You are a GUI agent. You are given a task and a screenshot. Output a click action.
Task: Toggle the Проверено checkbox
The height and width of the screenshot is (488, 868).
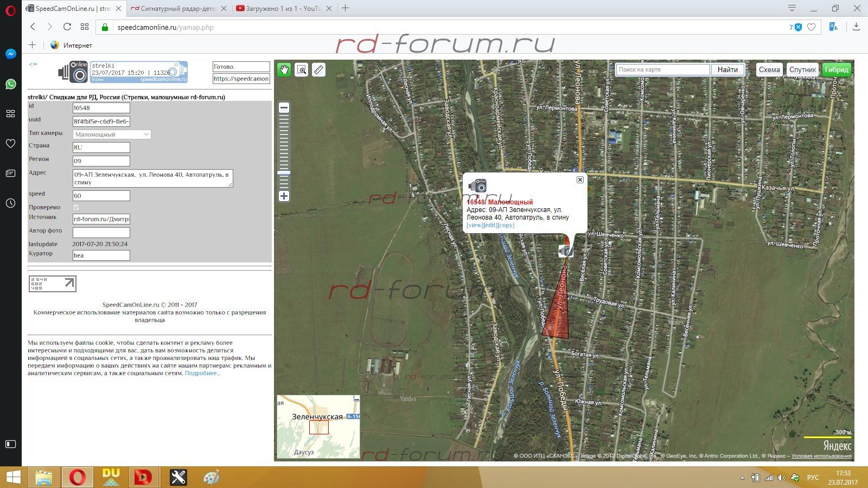pyautogui.click(x=76, y=207)
